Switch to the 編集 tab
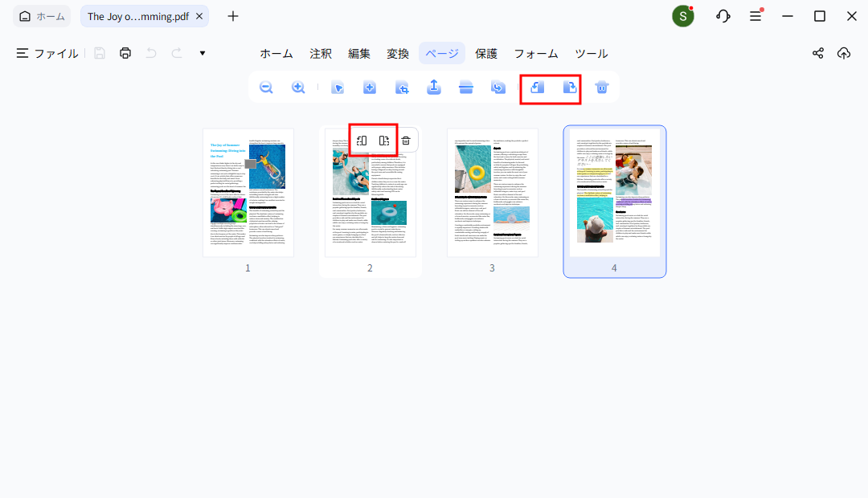The height and width of the screenshot is (498, 868). [x=358, y=53]
